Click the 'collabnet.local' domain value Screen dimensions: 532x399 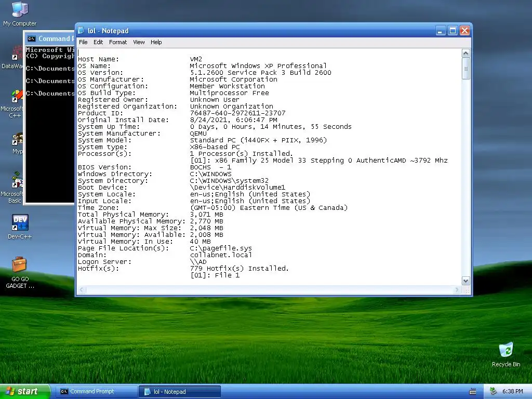pos(221,255)
